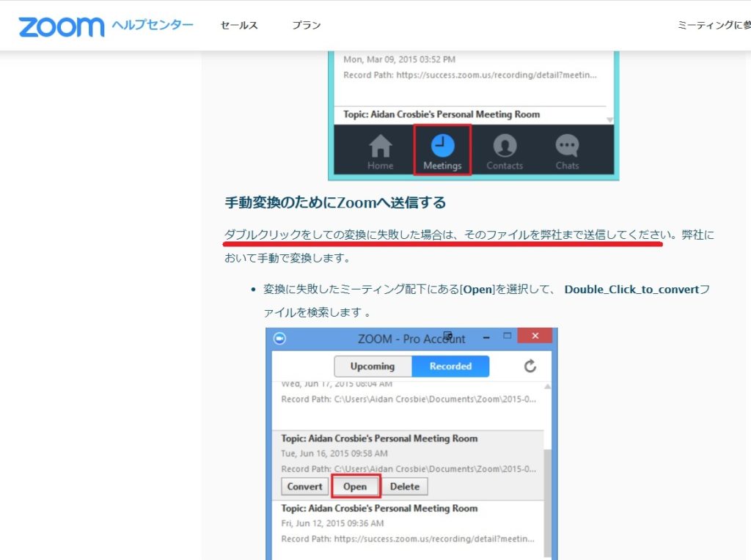Switch to the Recorded tab

coord(451,366)
